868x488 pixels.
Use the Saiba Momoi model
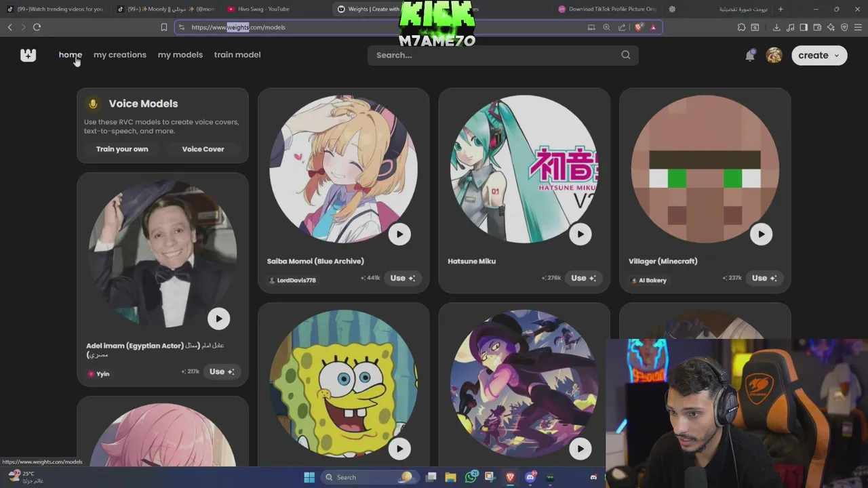(403, 278)
